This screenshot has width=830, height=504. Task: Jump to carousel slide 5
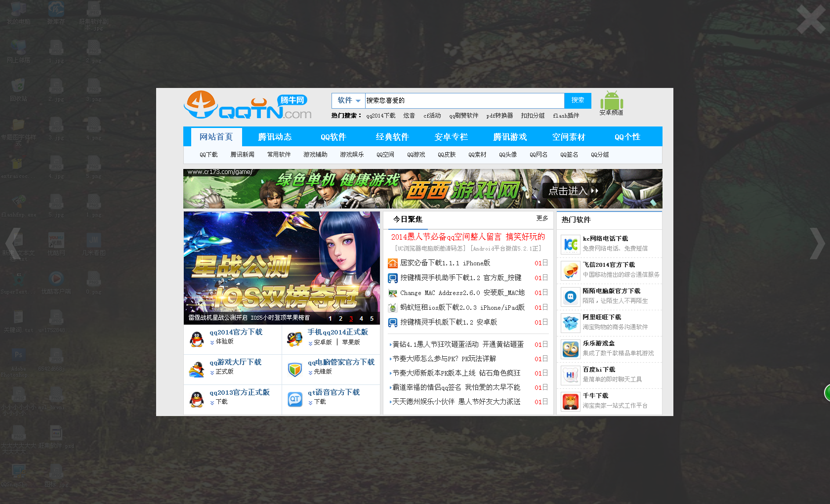click(372, 319)
